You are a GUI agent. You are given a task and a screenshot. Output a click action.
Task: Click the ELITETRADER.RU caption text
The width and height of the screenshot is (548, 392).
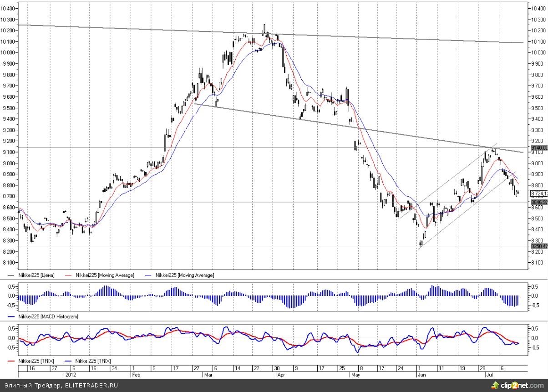point(91,385)
